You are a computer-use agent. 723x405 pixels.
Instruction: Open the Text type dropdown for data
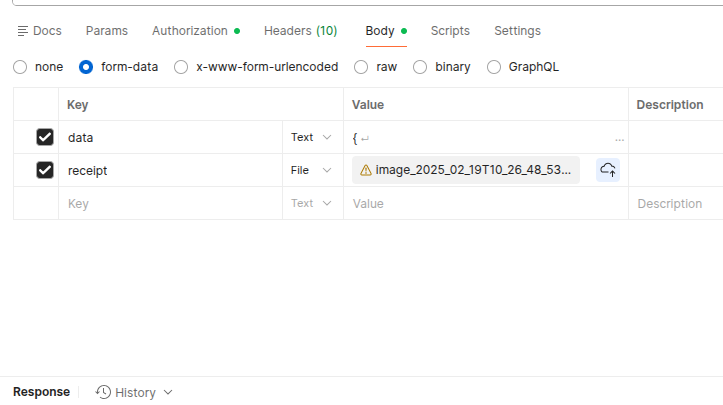pos(311,137)
